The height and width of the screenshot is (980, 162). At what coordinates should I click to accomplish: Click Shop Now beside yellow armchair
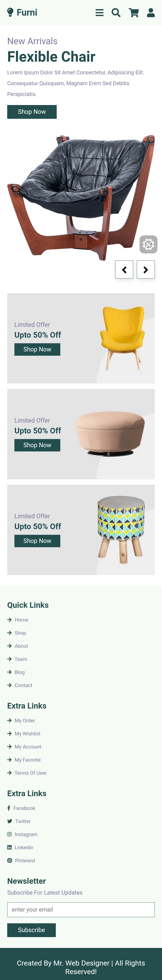pyautogui.click(x=37, y=349)
